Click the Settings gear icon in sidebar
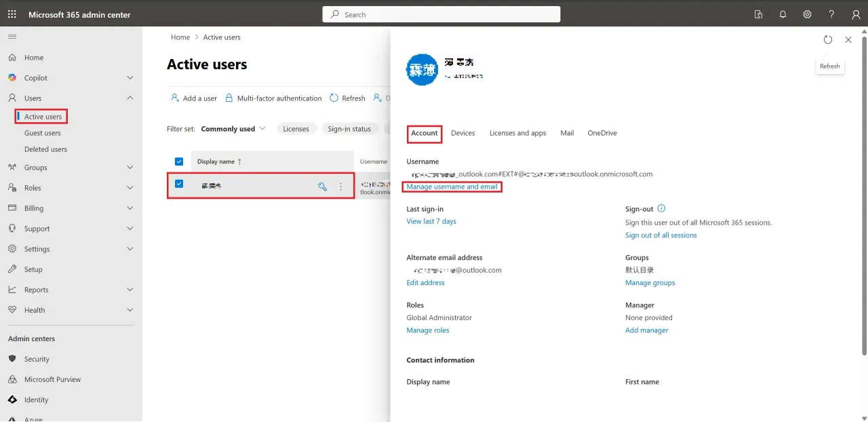Viewport: 868px width, 422px height. click(12, 249)
